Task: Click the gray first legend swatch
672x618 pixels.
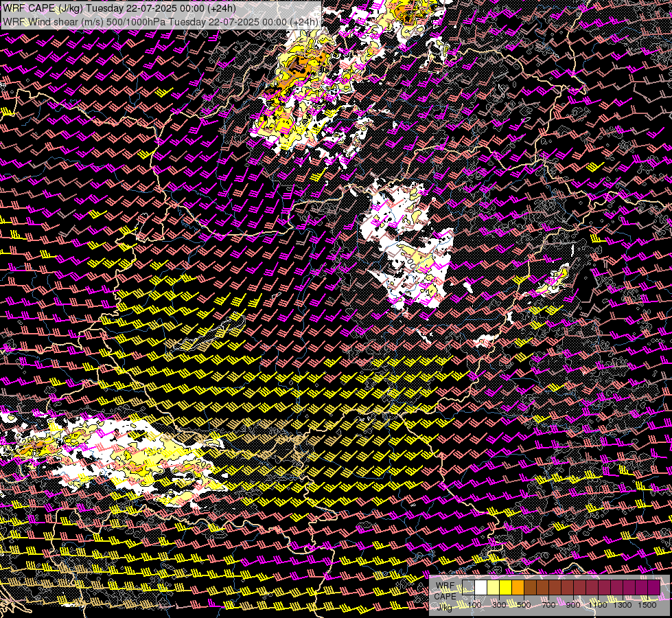Action: click(x=468, y=588)
